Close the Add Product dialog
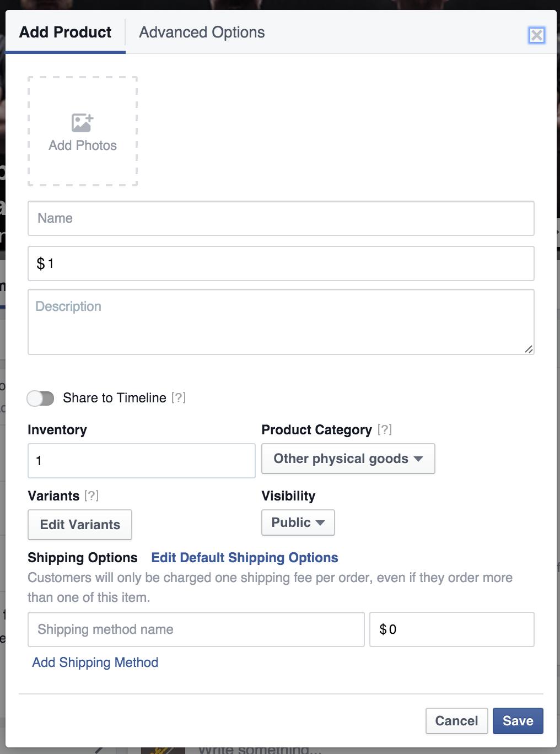This screenshot has width=560, height=754. (536, 35)
